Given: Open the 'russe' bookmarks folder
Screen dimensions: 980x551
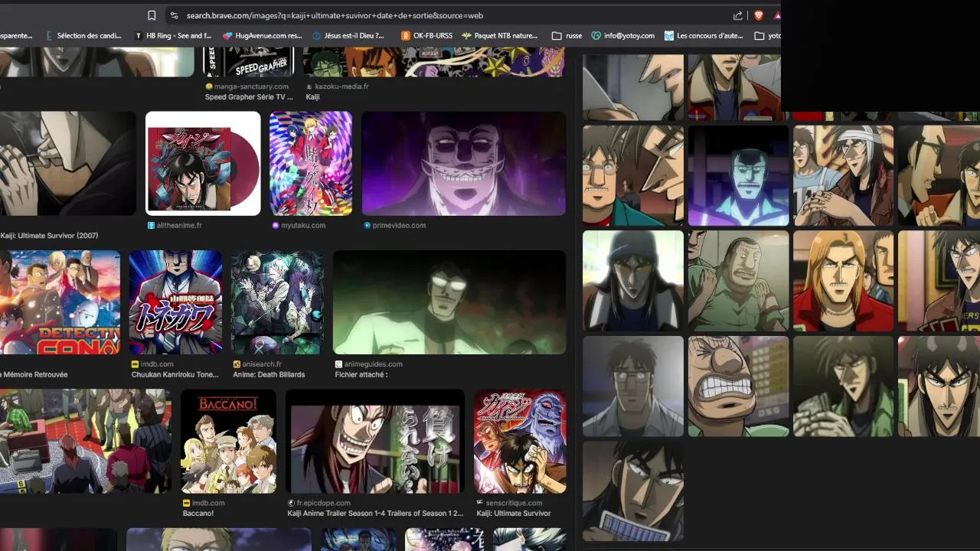Looking at the screenshot, I should (567, 35).
